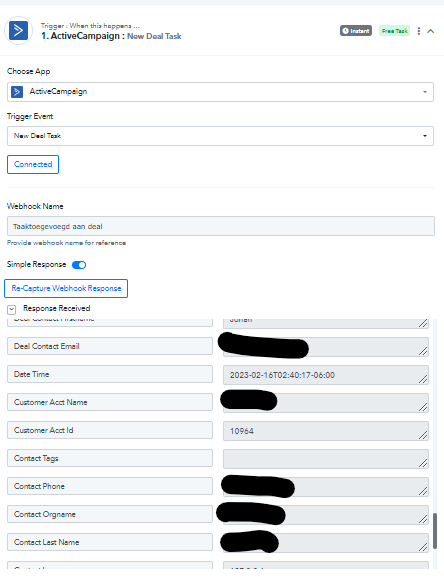The height and width of the screenshot is (580, 444).
Task: Click into the Webhook Name field
Action: [x=221, y=226]
